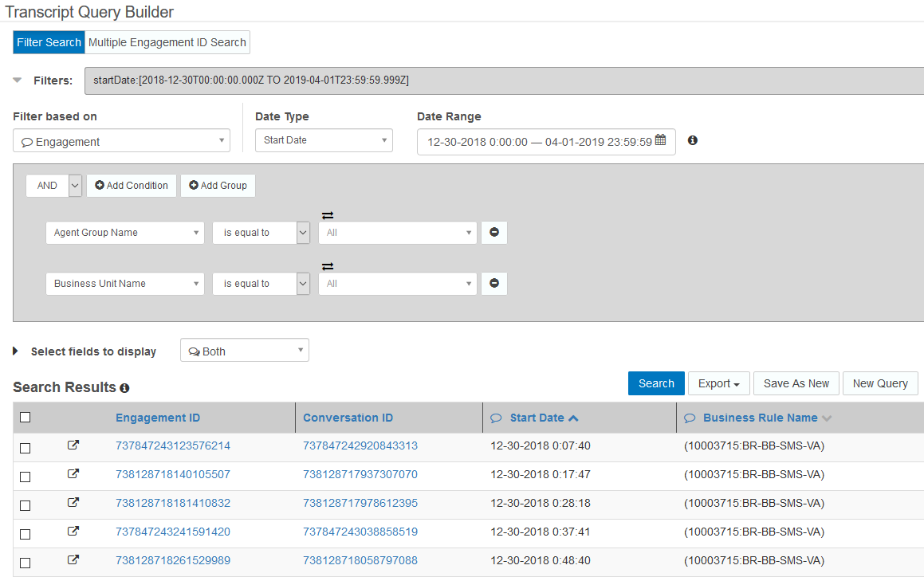Tick checkbox for row 737847243241591420
The image size is (924, 577).
point(26,534)
